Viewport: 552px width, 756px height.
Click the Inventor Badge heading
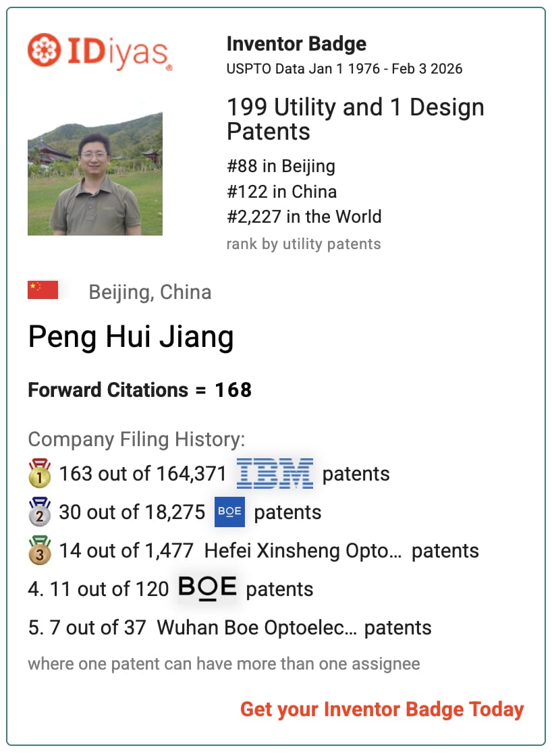(x=296, y=44)
